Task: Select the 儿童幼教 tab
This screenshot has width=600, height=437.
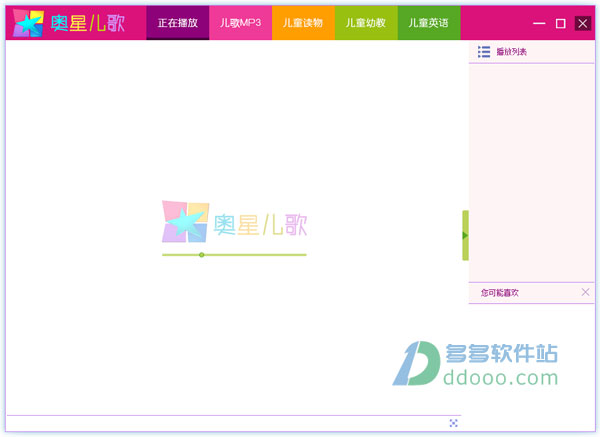Action: tap(366, 23)
